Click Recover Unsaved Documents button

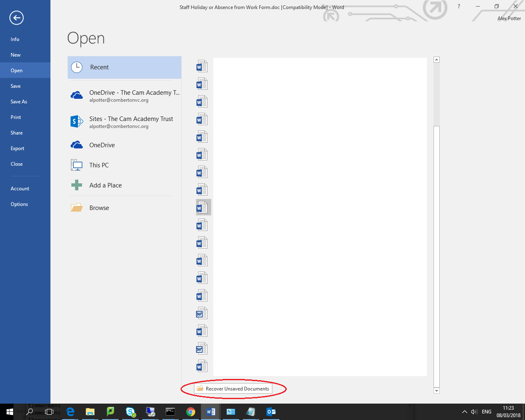(x=233, y=389)
